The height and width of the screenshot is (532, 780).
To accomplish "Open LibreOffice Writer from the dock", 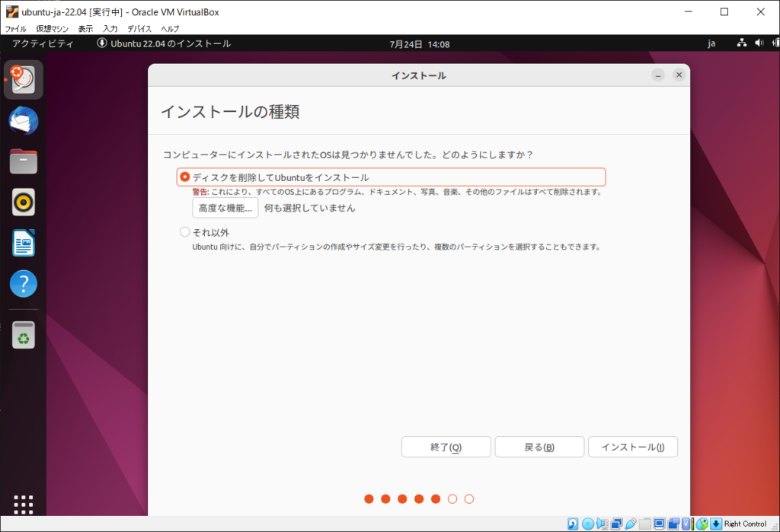I will click(x=24, y=243).
